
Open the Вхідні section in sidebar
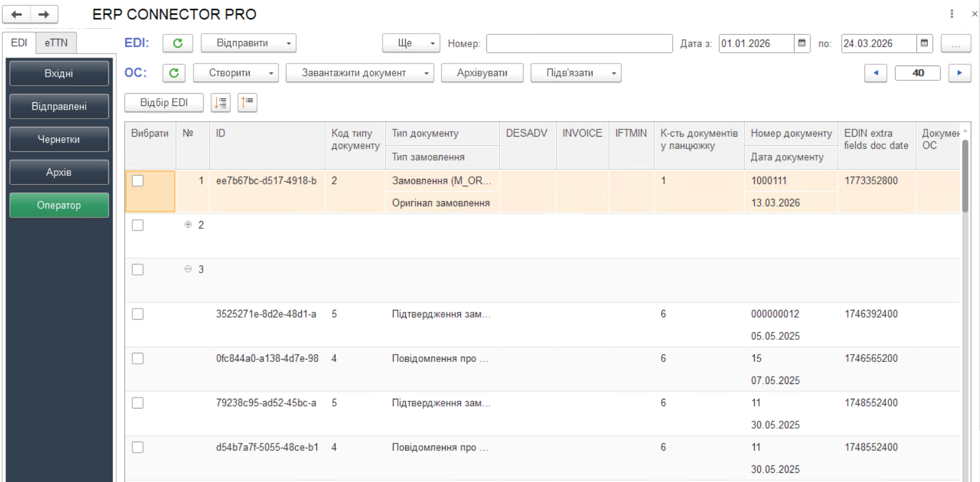pos(59,73)
